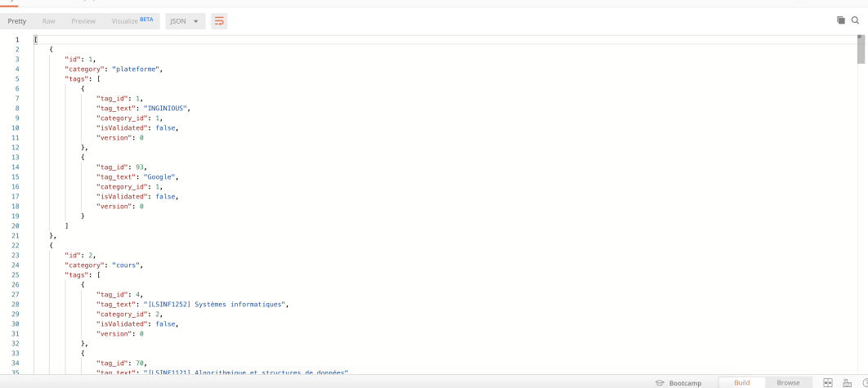Click "isValidated": false on line 30
The image size is (868, 388).
pyautogui.click(x=137, y=323)
